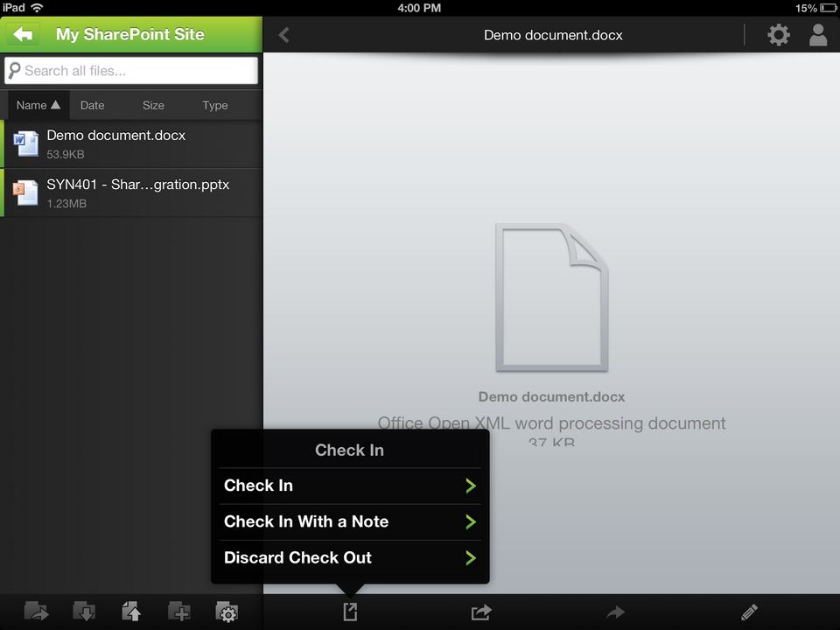Screen dimensions: 840x630
Task: Click the pencil edit icon
Action: click(x=749, y=612)
